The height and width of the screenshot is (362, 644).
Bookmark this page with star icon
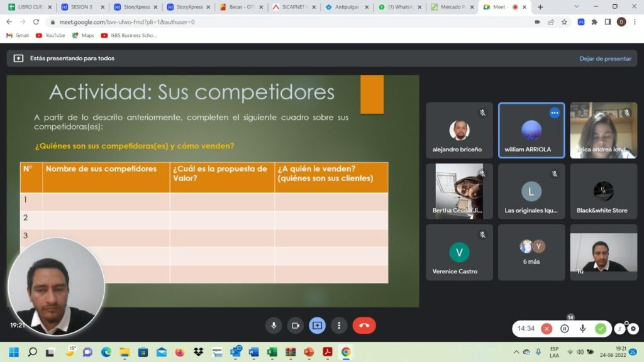[x=564, y=21]
